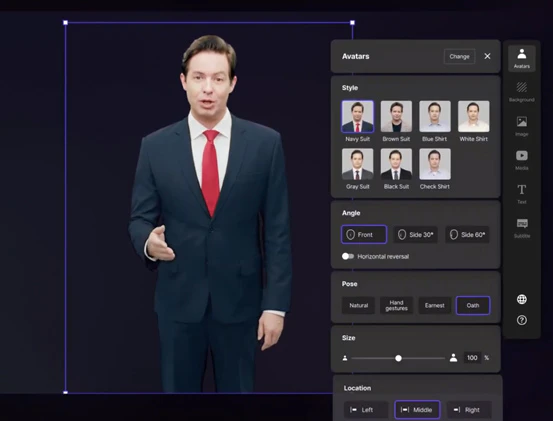This screenshot has height=421, width=553.
Task: Select the Brown Suit style thumbnail
Action: tap(396, 117)
